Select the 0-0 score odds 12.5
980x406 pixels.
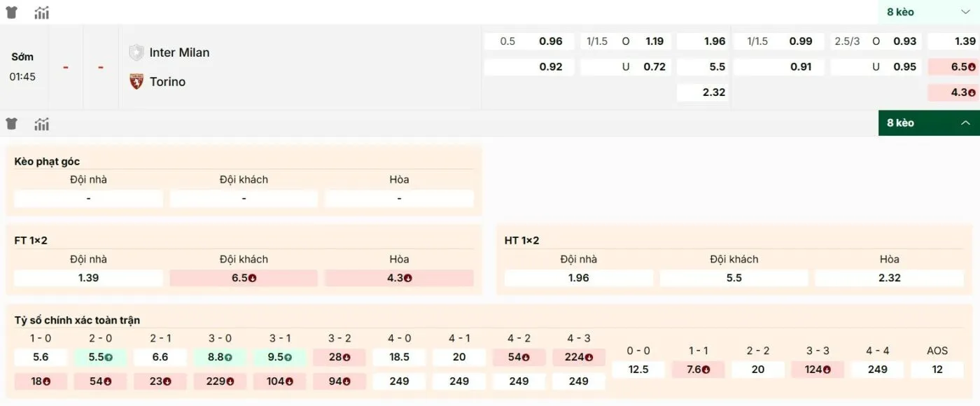638,369
